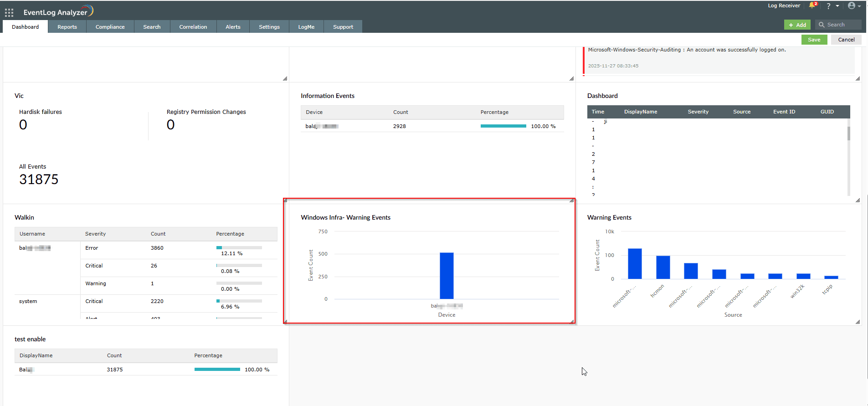The image size is (868, 406).
Task: Click the Log Receiver link
Action: point(784,5)
